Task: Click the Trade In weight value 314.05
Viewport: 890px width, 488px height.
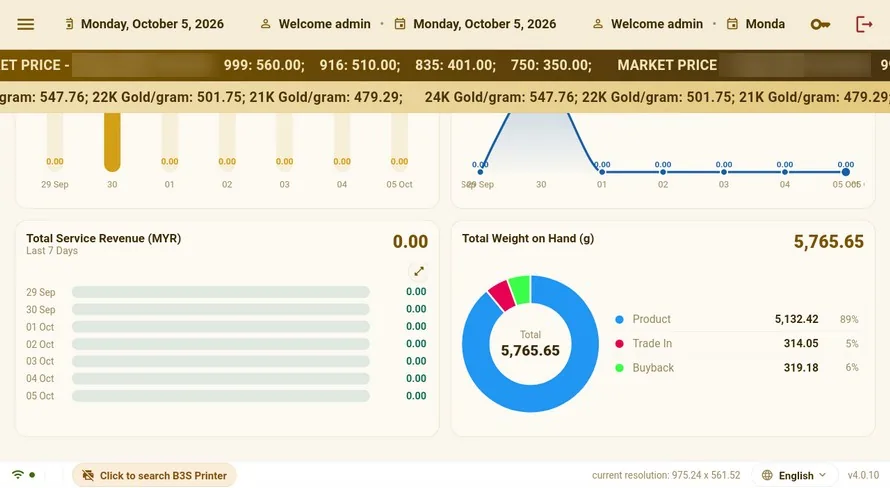Action: (801, 343)
